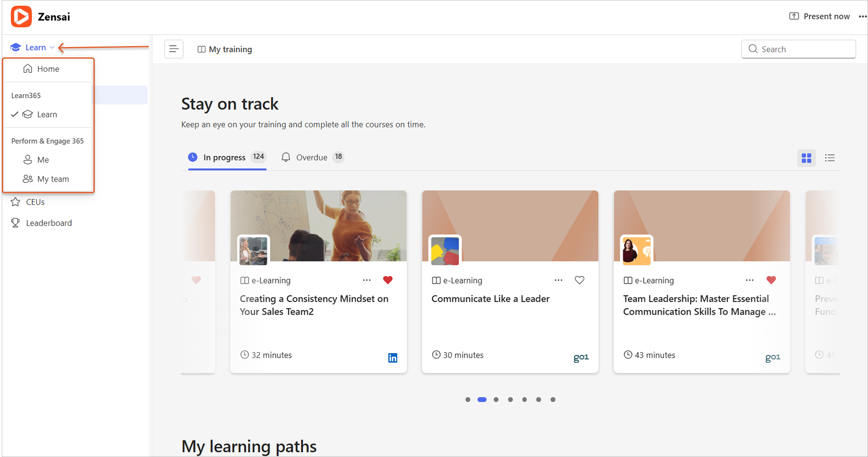Click the My training breadcrumb

click(225, 49)
